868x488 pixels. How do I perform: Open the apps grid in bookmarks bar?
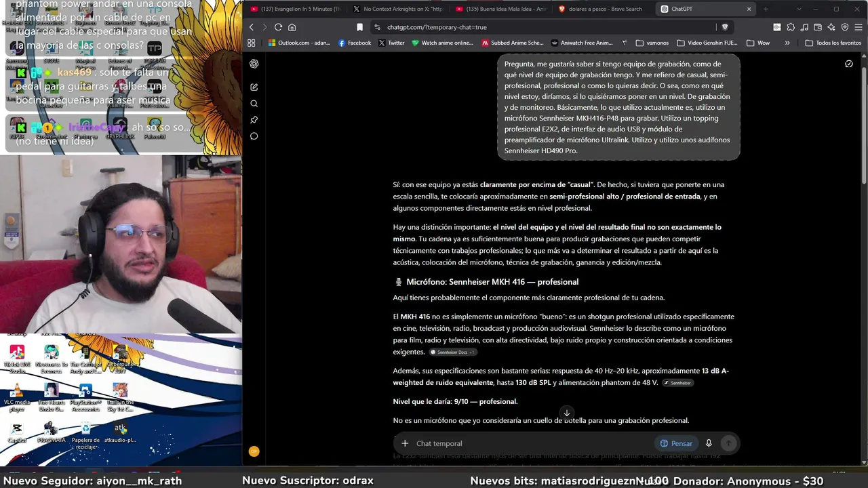tap(252, 43)
